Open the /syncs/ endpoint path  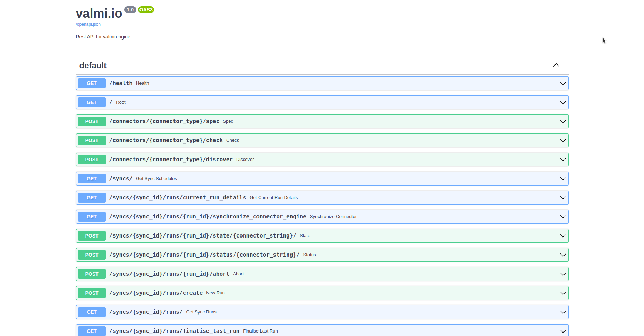(121, 179)
